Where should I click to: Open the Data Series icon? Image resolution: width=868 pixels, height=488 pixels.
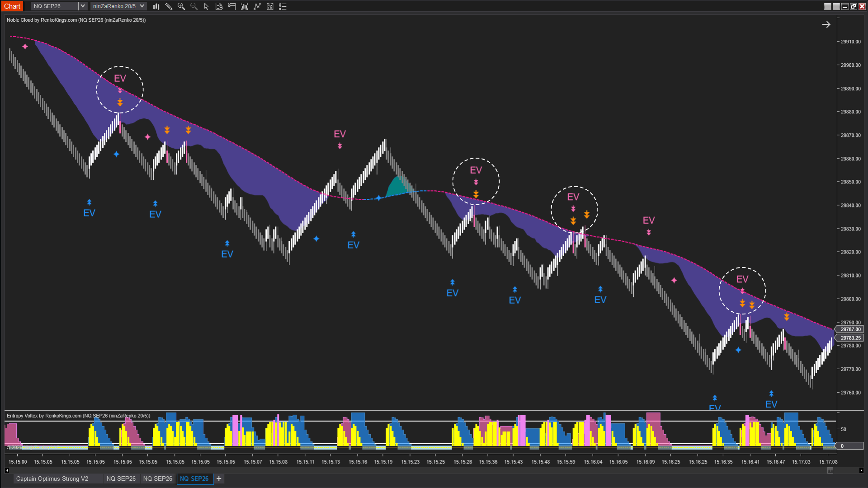pyautogui.click(x=245, y=6)
